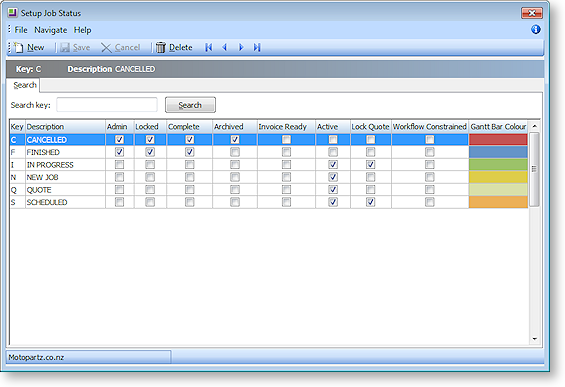The width and height of the screenshot is (565, 387).
Task: Click the grid scrollbar down arrow
Action: (x=534, y=339)
